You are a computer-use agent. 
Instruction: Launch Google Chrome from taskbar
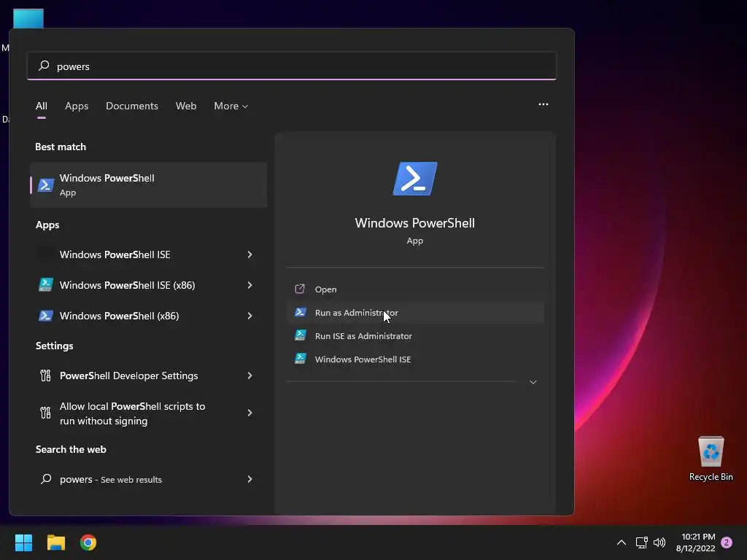88,542
